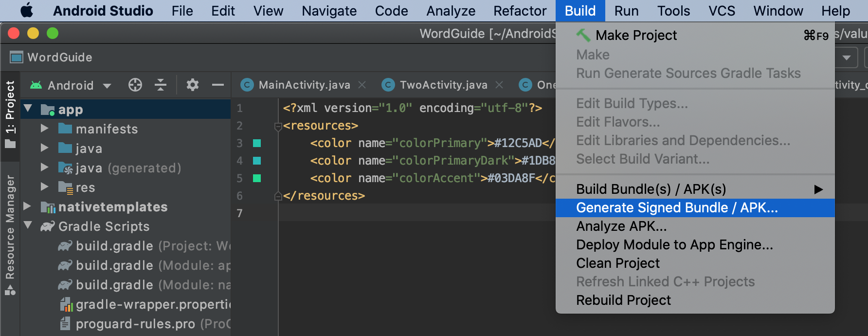The height and width of the screenshot is (336, 868).
Task: Close the open Build menu
Action: (580, 11)
